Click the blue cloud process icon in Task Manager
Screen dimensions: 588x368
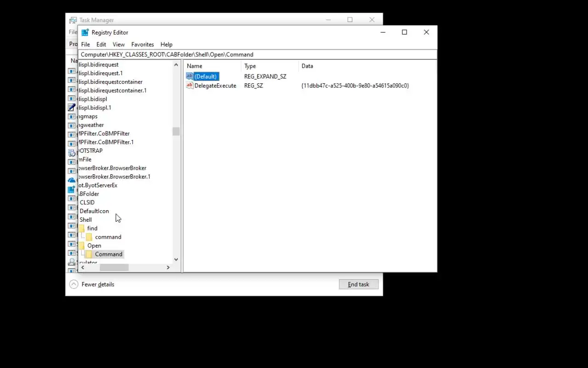[72, 180]
